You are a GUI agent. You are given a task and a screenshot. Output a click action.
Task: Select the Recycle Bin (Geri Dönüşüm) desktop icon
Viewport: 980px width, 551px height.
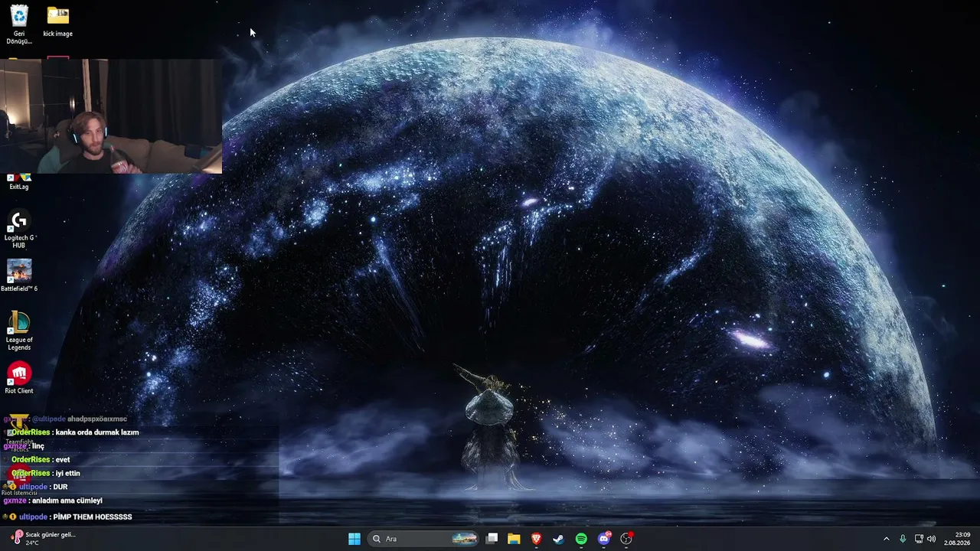[x=19, y=24]
